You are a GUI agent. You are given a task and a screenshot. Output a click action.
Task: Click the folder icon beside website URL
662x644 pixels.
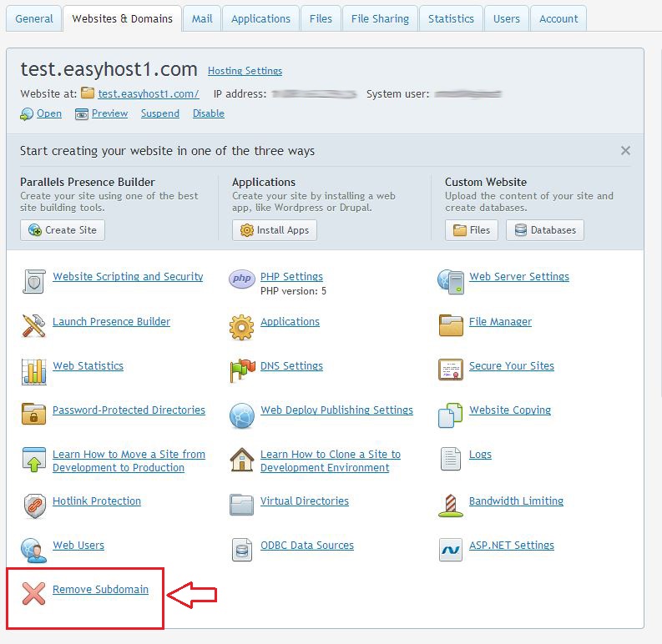88,93
